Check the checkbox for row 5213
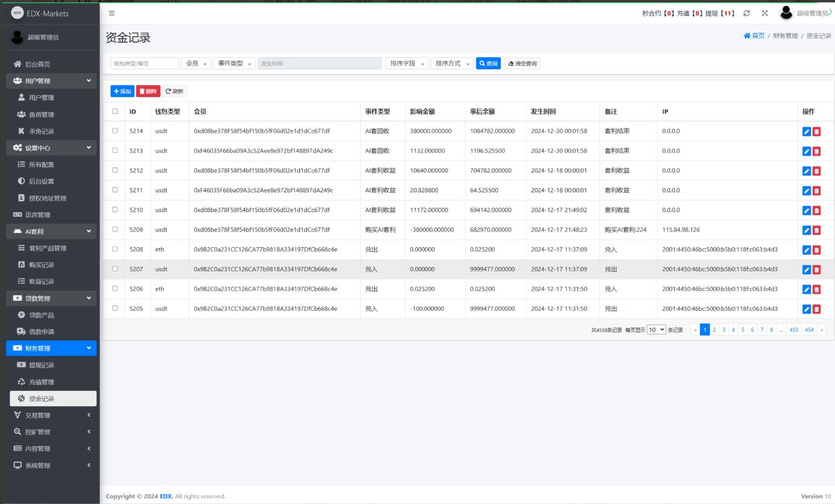The image size is (835, 504). click(x=115, y=150)
